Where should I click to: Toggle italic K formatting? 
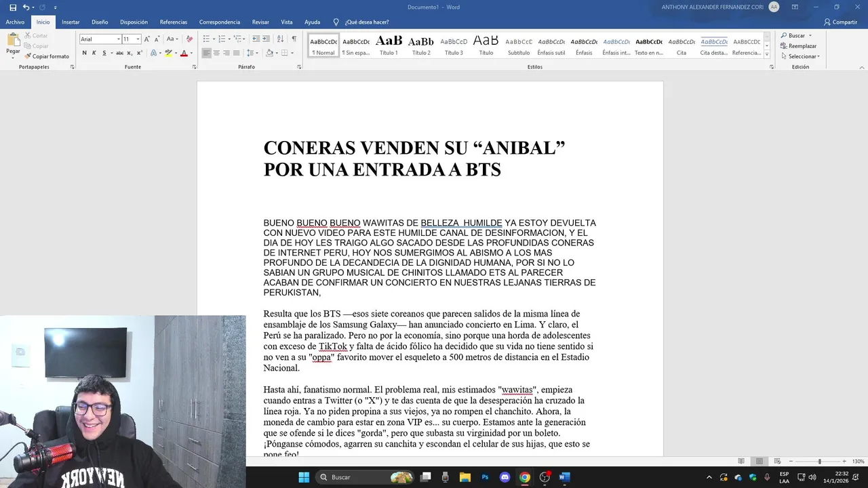click(94, 53)
